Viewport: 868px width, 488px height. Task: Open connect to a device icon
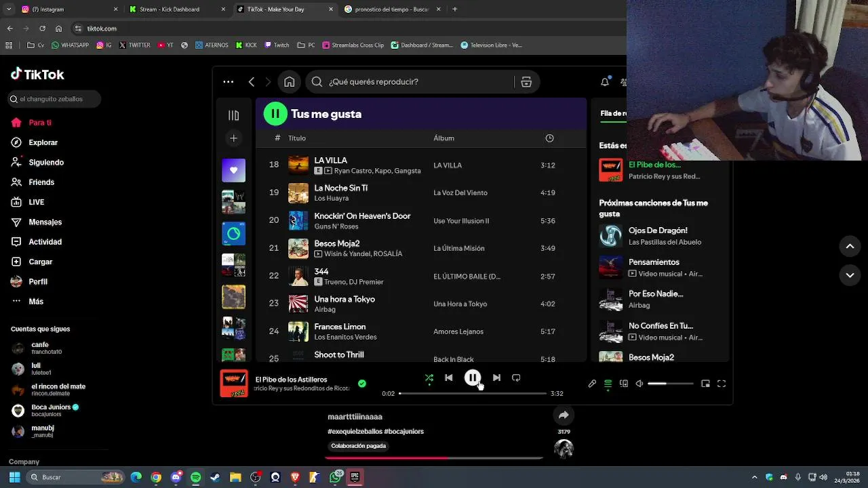pyautogui.click(x=624, y=384)
